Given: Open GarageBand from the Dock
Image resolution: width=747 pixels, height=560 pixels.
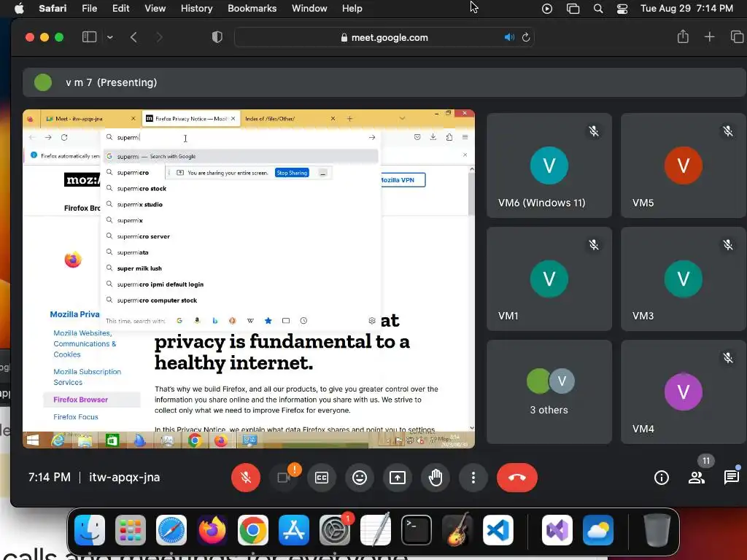Looking at the screenshot, I should pyautogui.click(x=457, y=530).
